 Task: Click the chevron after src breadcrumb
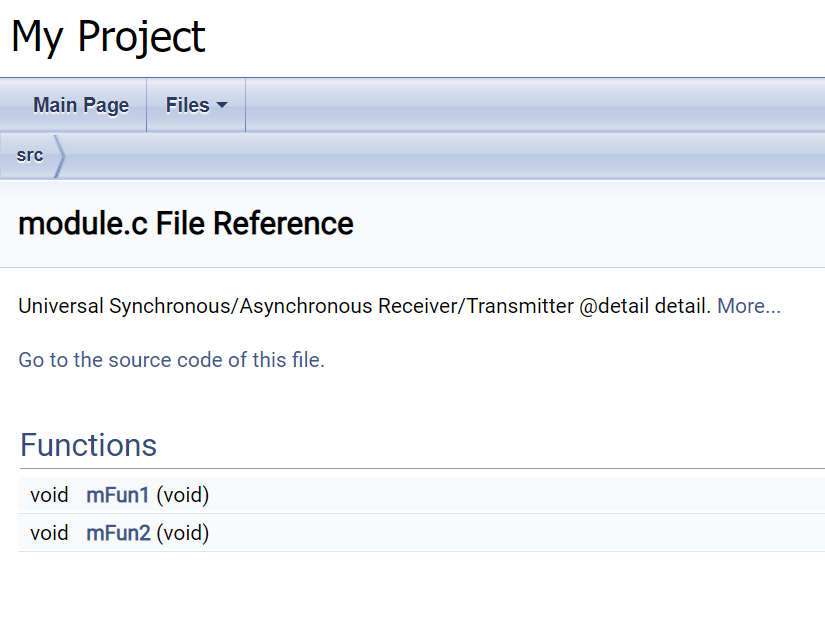(60, 156)
